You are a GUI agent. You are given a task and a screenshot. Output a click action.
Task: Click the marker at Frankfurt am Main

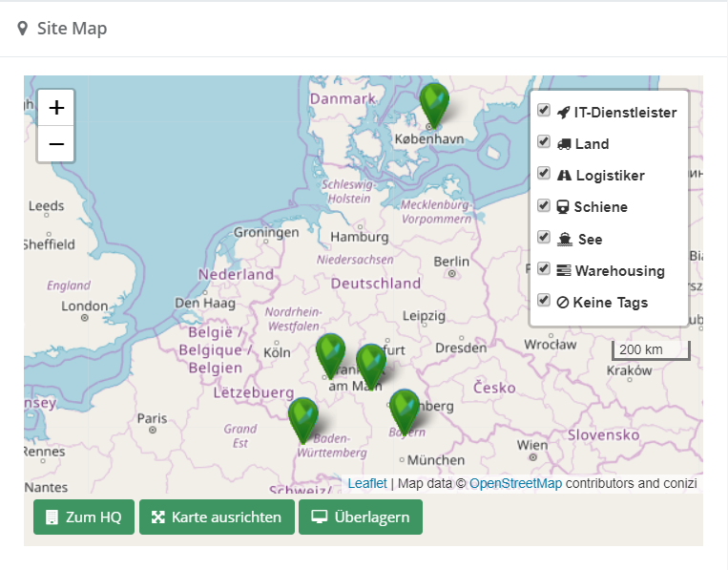point(370,363)
